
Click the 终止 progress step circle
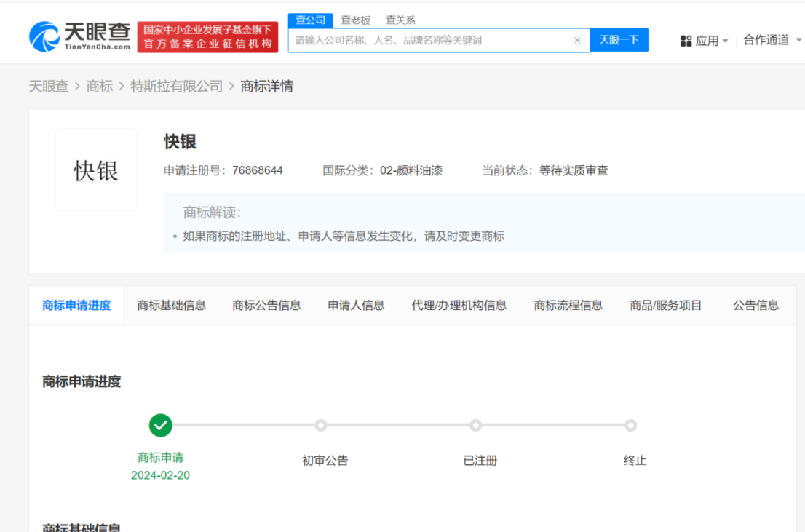(630, 425)
